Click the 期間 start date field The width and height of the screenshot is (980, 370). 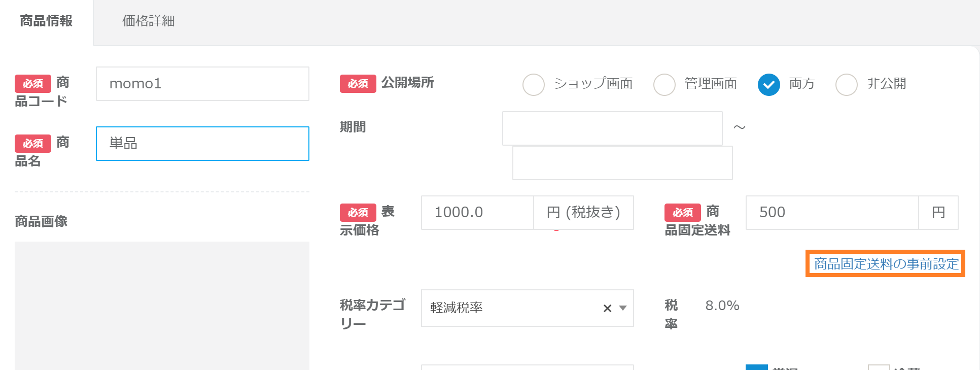click(612, 128)
